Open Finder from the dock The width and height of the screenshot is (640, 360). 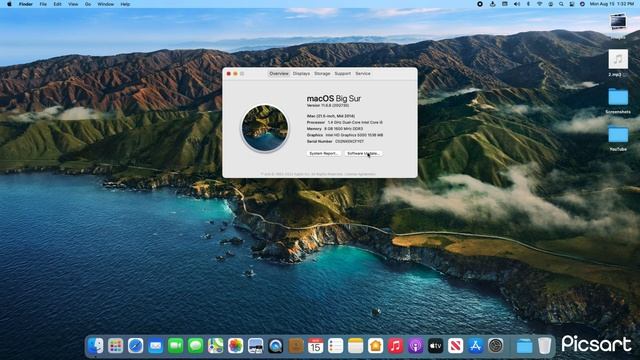[x=96, y=346]
